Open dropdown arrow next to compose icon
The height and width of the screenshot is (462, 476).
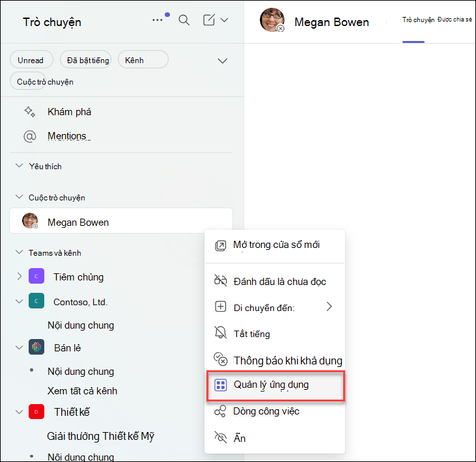point(225,20)
